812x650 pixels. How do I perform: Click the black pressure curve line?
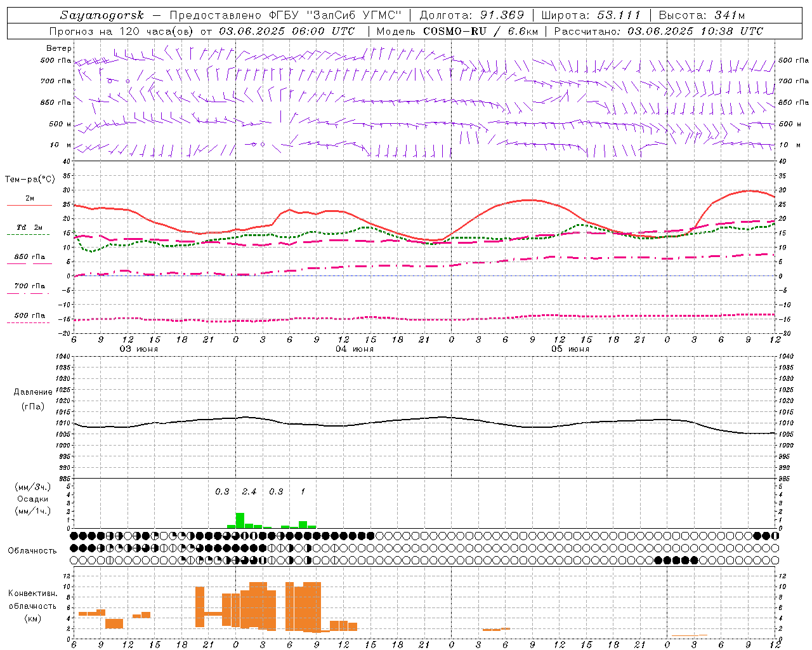(425, 419)
